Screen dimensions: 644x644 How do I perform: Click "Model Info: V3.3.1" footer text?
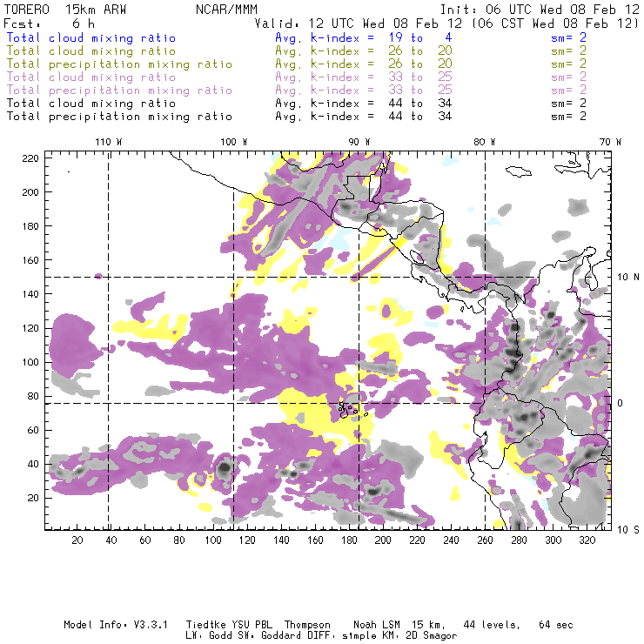[x=116, y=625]
